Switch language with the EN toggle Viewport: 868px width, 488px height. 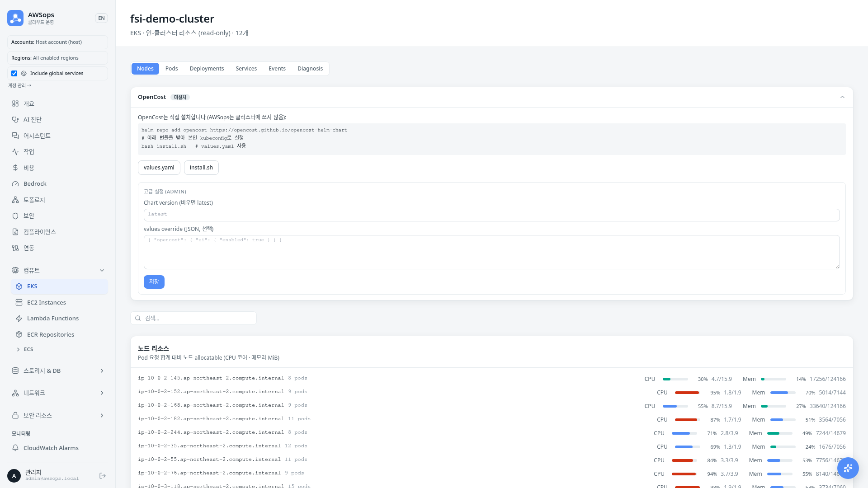tap(101, 18)
